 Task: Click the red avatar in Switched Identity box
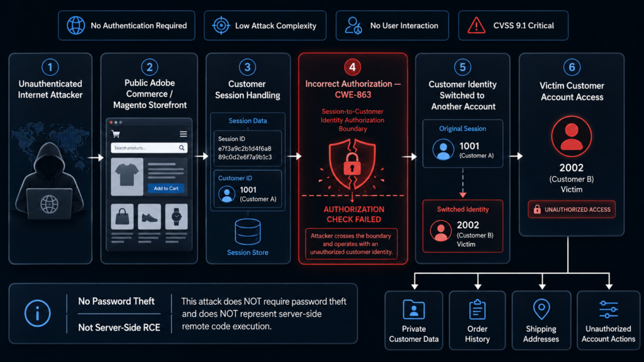pyautogui.click(x=441, y=231)
